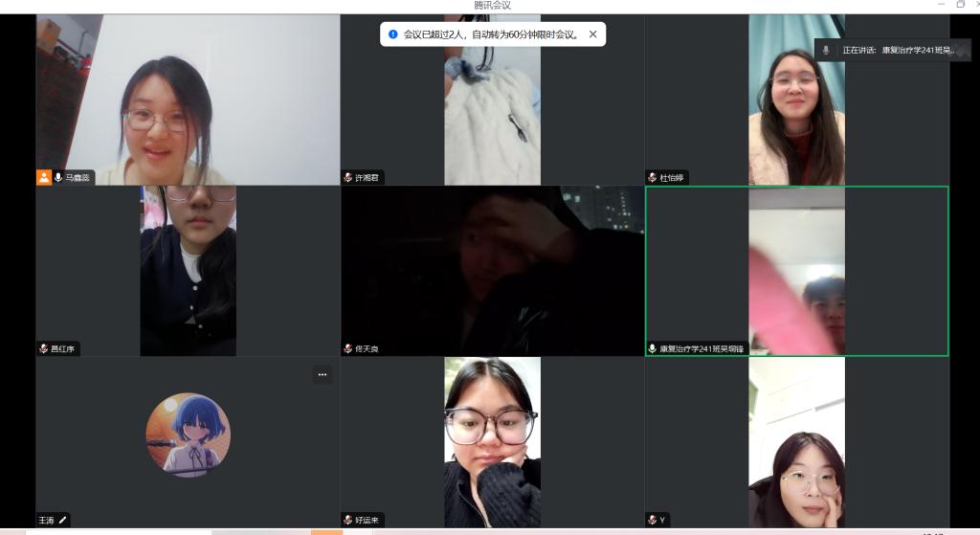Click the mic icon in speaking indicator
The width and height of the screenshot is (980, 535).
(x=826, y=50)
